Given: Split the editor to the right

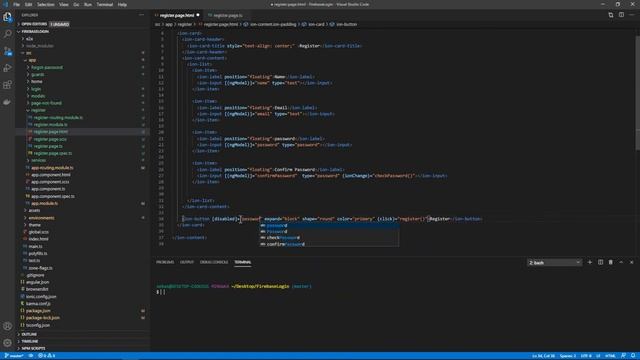Looking at the screenshot, I should [x=621, y=15].
